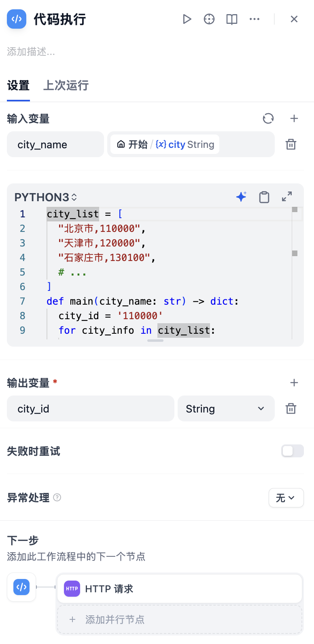
Task: Select the 设置 tab
Action: [18, 86]
